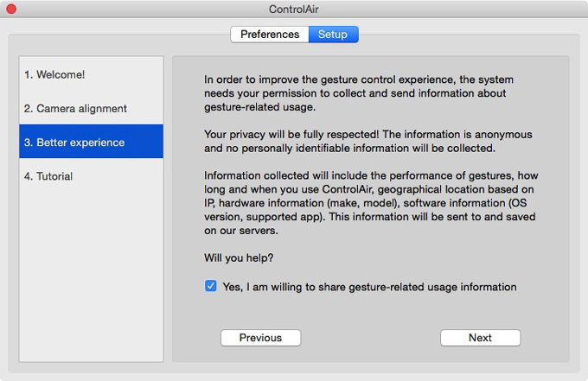Click the paragraph starting 'In order to improve'
This screenshot has width=588, height=381.
(x=359, y=93)
